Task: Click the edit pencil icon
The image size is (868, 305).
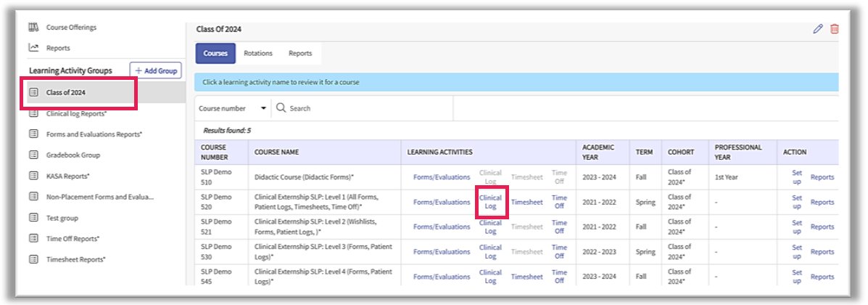Action: coord(818,29)
